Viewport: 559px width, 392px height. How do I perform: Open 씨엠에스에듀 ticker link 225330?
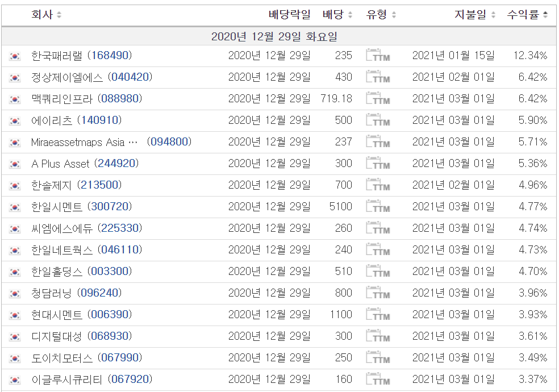tap(120, 228)
